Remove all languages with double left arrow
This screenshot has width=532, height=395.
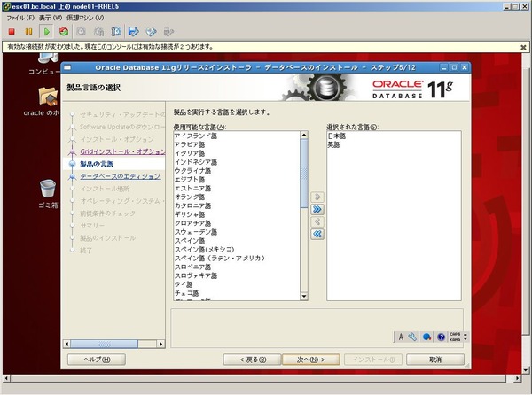pos(317,234)
